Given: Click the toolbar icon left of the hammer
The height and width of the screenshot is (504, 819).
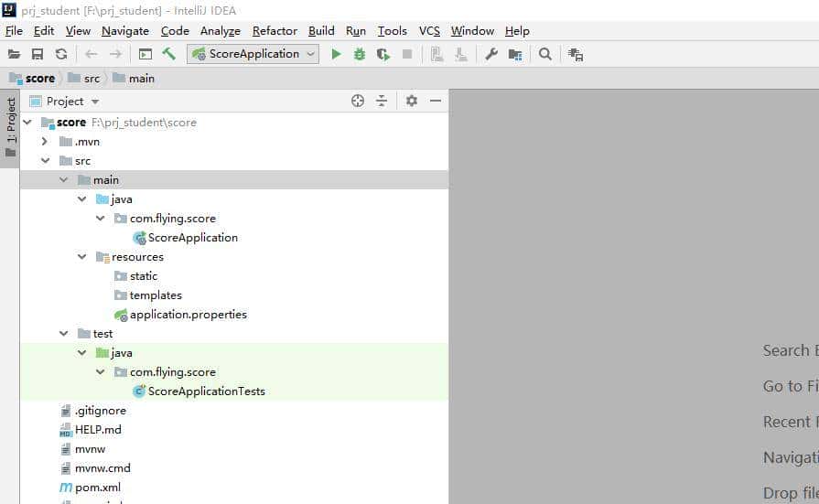Looking at the screenshot, I should point(145,54).
